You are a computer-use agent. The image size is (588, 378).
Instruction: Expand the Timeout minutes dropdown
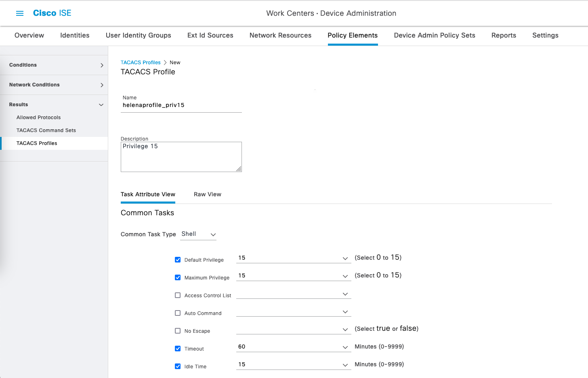pos(345,347)
